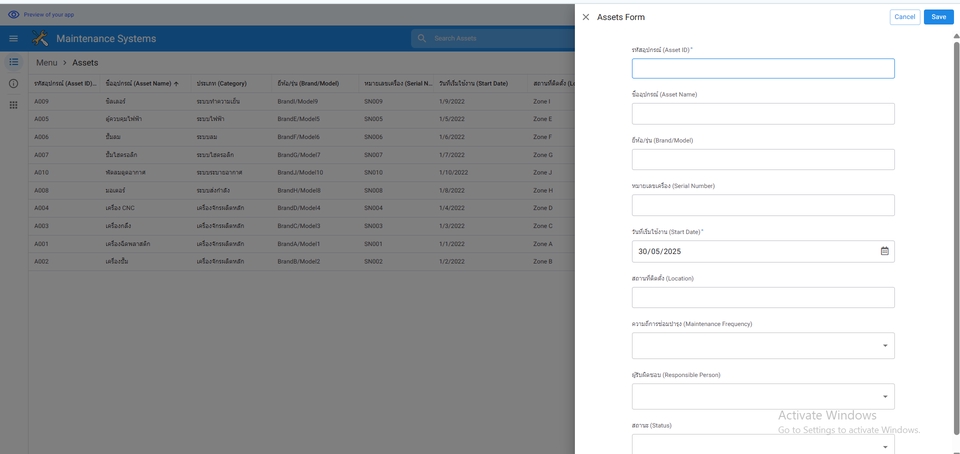Expand the Responsible Person dropdown
The height and width of the screenshot is (454, 960).
763,396
